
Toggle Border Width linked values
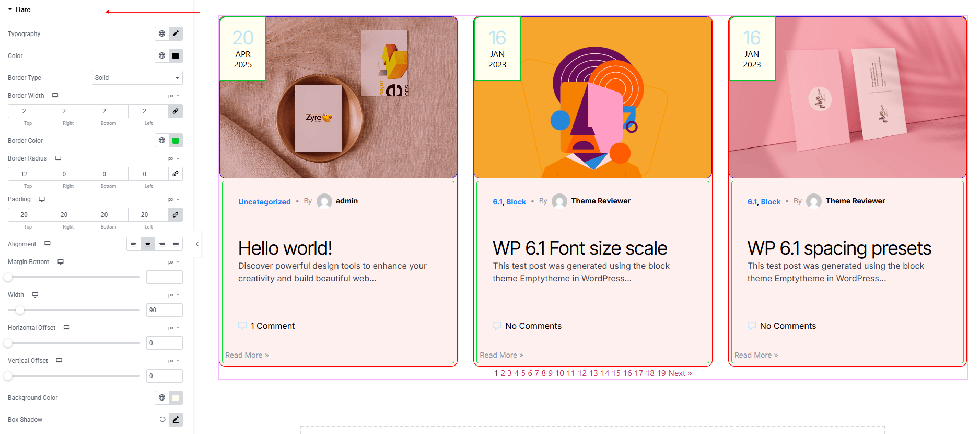(176, 111)
